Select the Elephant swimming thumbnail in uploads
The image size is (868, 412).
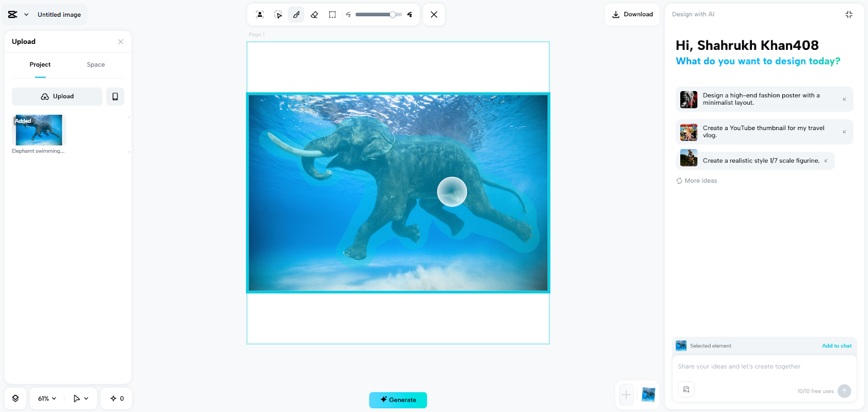pyautogui.click(x=39, y=130)
